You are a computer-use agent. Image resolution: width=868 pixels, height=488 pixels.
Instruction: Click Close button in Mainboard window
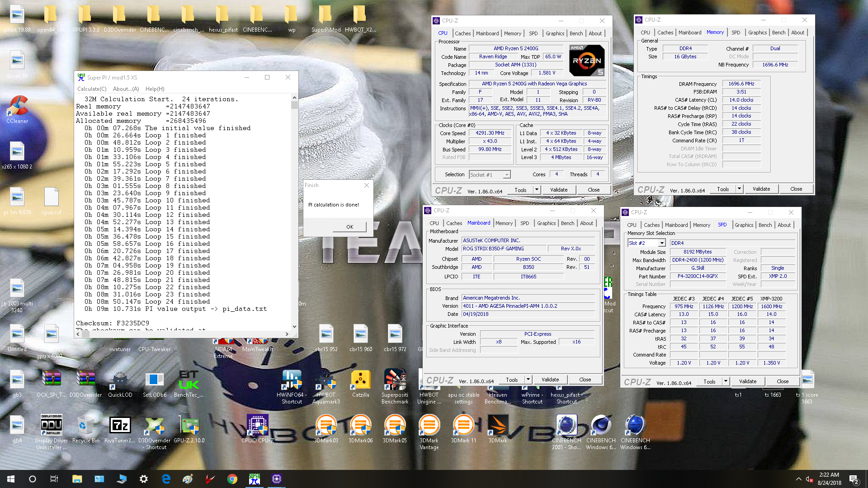coord(585,380)
